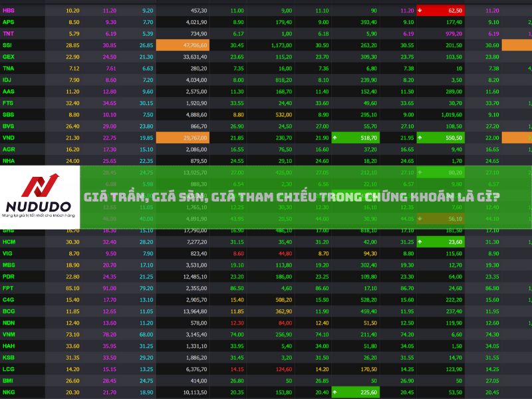This screenshot has height=399, width=532.
Task: Click the red 124,60 volume in LCG row
Action: point(284,369)
